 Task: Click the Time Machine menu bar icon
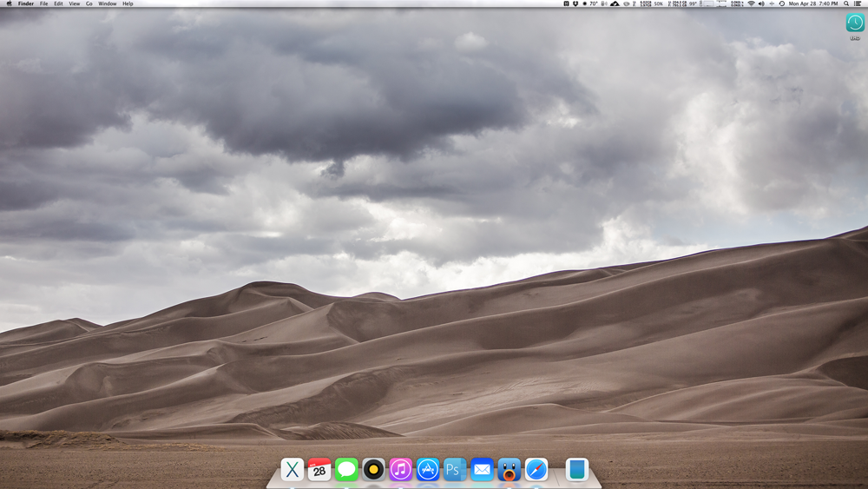[782, 3]
